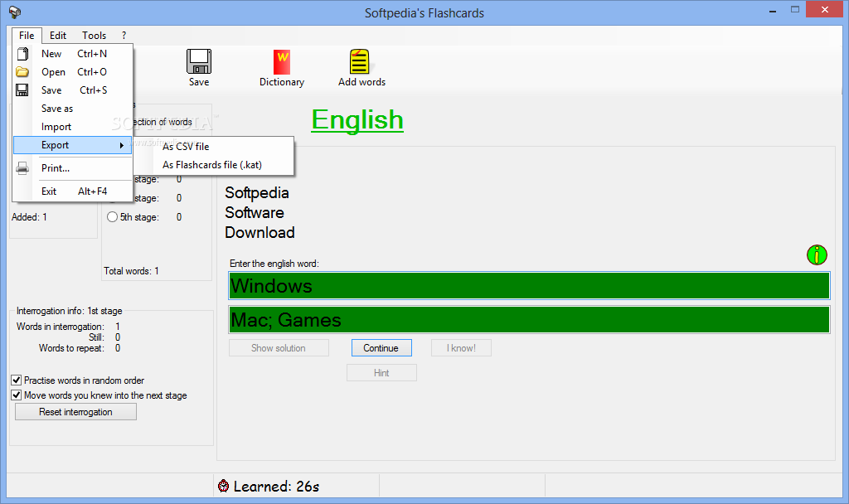Open the ? help menu
Viewport: 849px width, 504px height.
point(124,35)
